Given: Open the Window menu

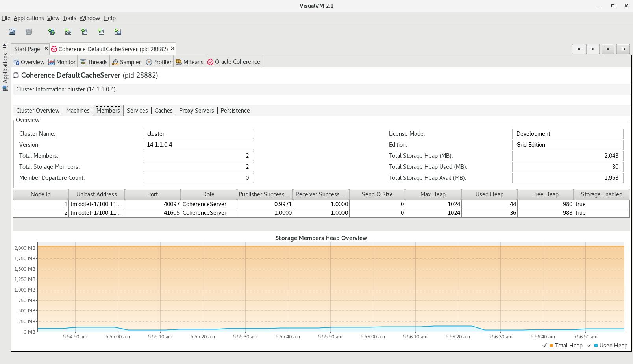Looking at the screenshot, I should tap(90, 18).
